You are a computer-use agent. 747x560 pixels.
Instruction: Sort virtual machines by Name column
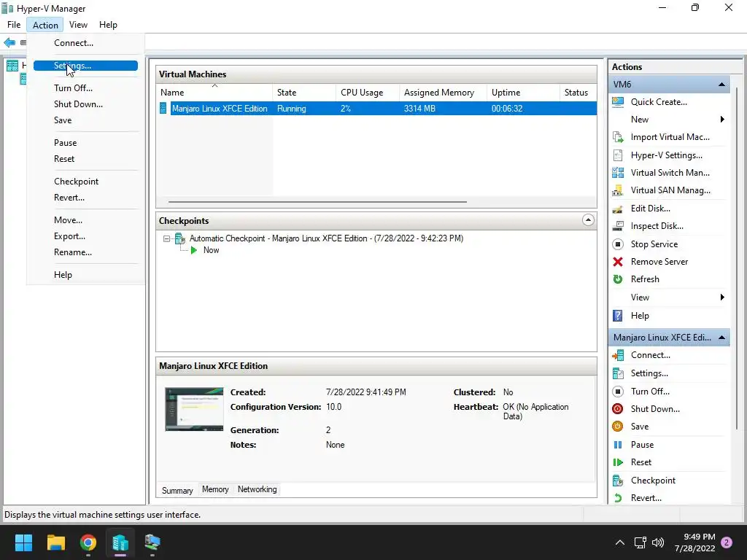tap(214, 93)
